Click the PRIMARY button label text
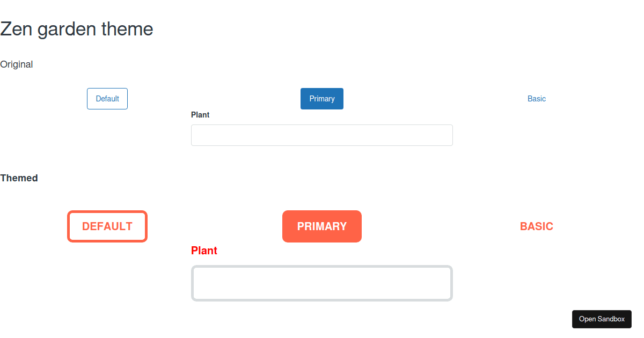This screenshot has width=644, height=338. click(x=321, y=226)
